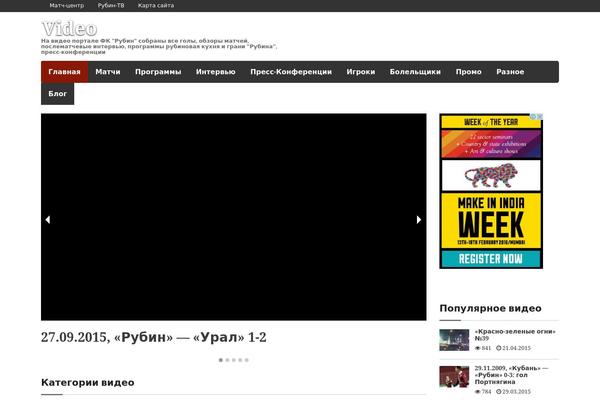The width and height of the screenshot is (600, 400).
Task: Open thumbnail of Красно-зеленые огни №39
Action: coord(454,340)
